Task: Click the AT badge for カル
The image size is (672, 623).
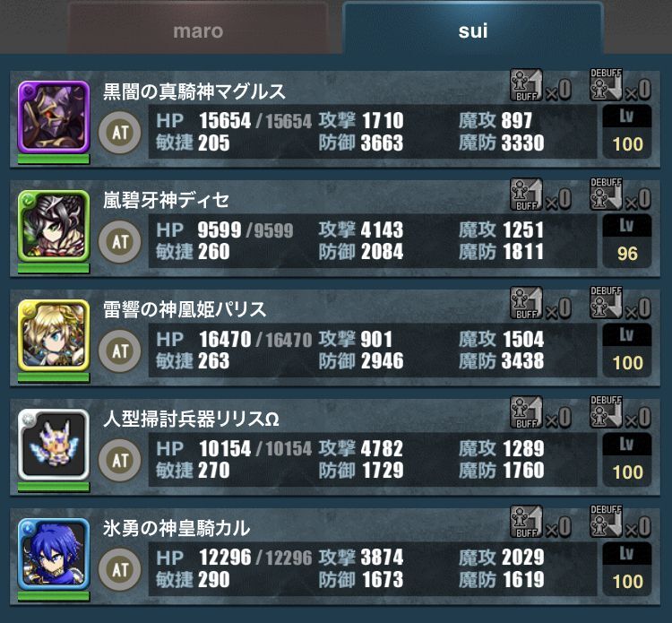Action: [120, 570]
